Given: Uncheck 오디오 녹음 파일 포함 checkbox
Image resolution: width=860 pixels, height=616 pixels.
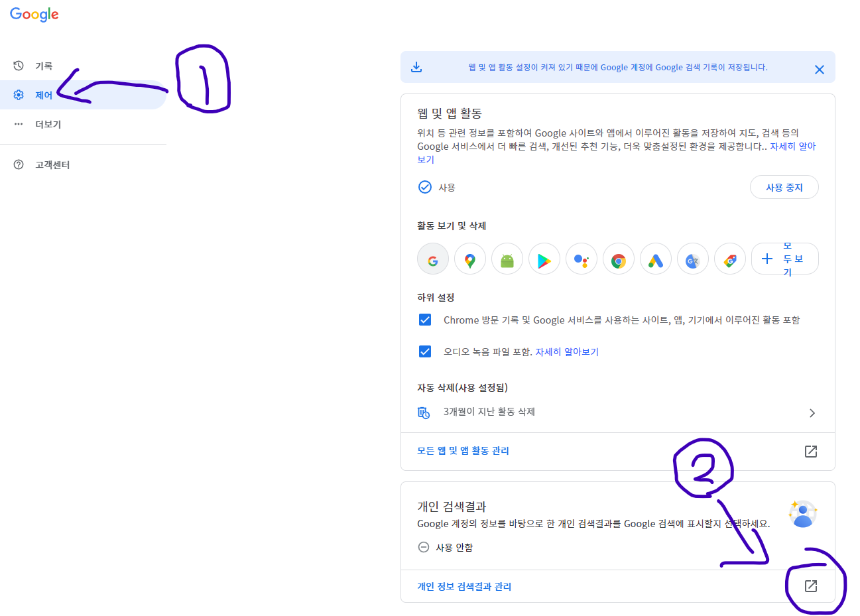Looking at the screenshot, I should (425, 351).
